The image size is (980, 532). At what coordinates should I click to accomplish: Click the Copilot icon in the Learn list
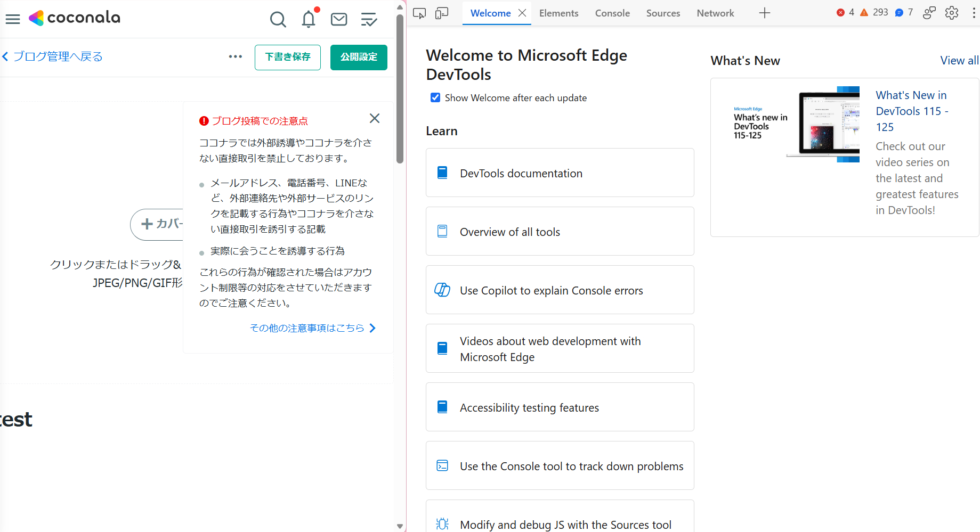click(442, 290)
